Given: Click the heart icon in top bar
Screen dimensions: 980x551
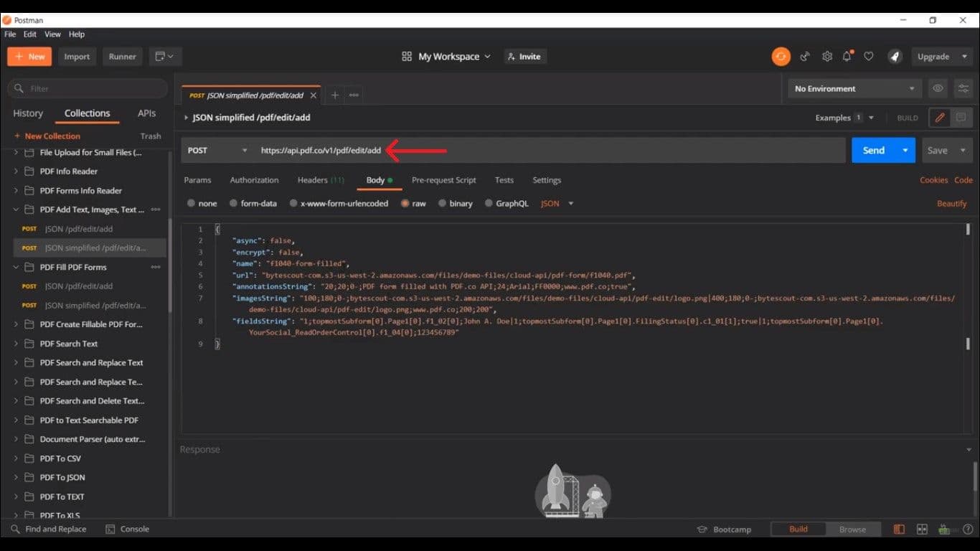Looking at the screenshot, I should tap(869, 57).
